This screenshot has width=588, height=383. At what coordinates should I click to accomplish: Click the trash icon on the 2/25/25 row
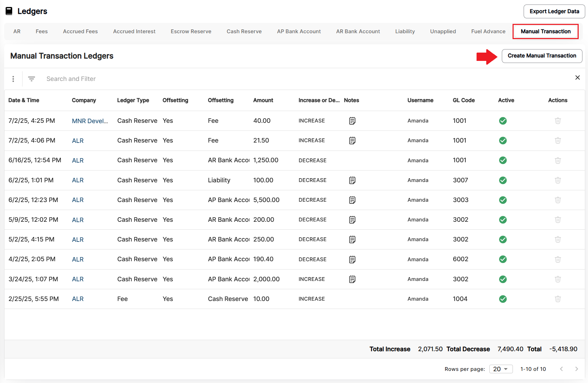click(558, 299)
